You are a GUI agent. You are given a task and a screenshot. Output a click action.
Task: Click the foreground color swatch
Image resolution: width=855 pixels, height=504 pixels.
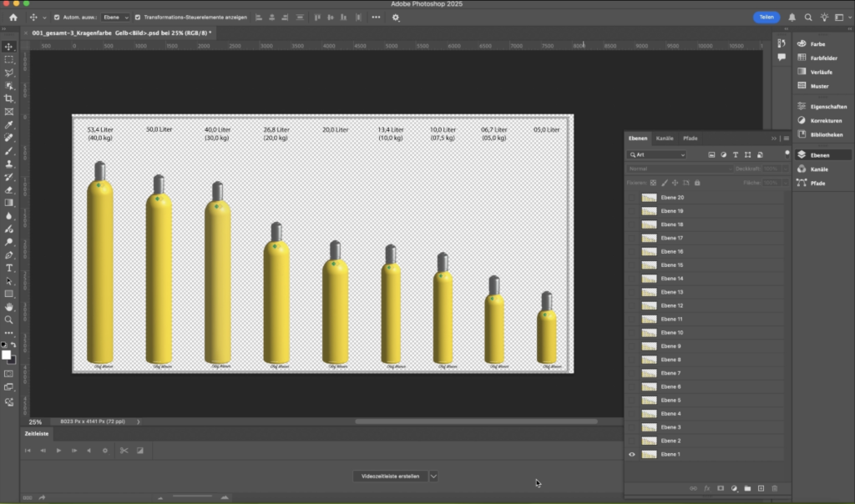pos(7,355)
